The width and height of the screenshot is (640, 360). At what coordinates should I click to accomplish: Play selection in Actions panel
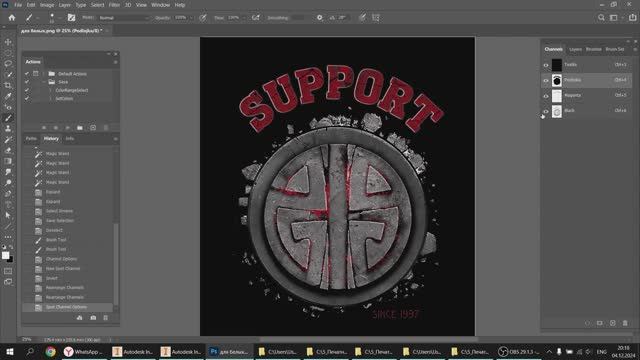coord(68,128)
